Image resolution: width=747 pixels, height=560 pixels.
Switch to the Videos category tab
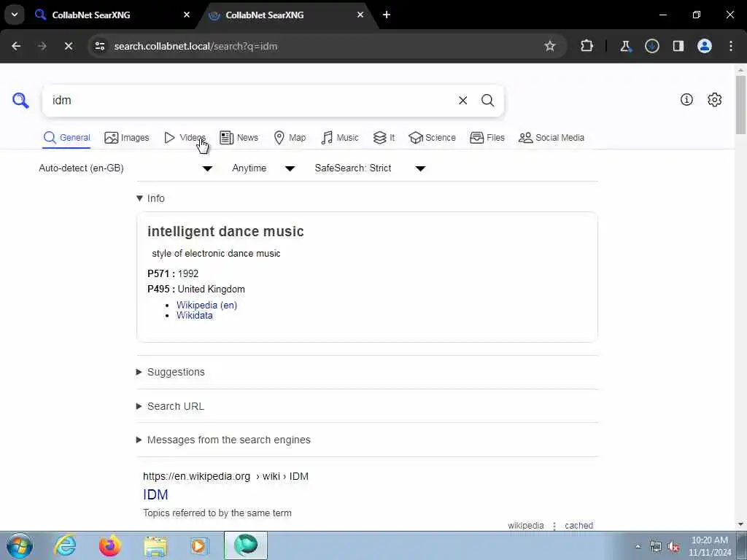185,138
